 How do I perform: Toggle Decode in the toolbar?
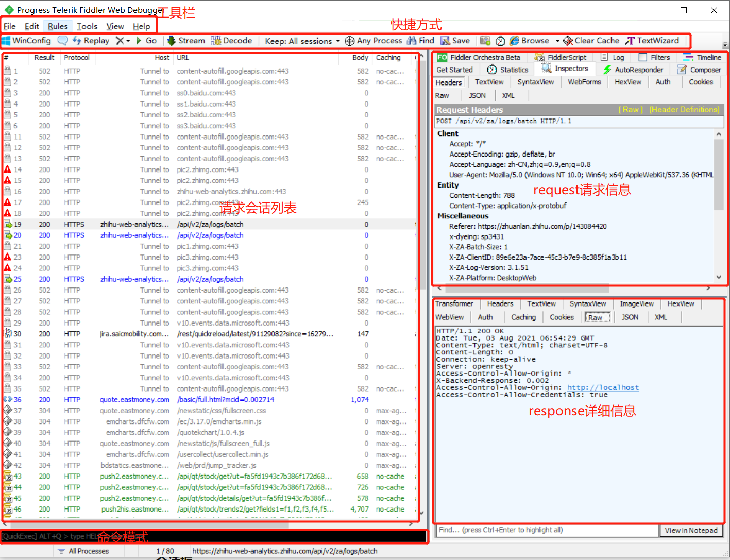[x=231, y=41]
